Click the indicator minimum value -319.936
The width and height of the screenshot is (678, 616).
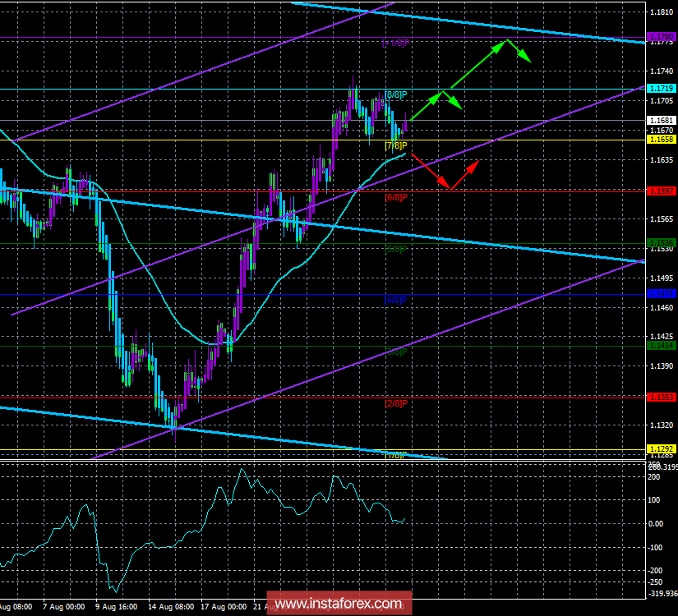(662, 594)
